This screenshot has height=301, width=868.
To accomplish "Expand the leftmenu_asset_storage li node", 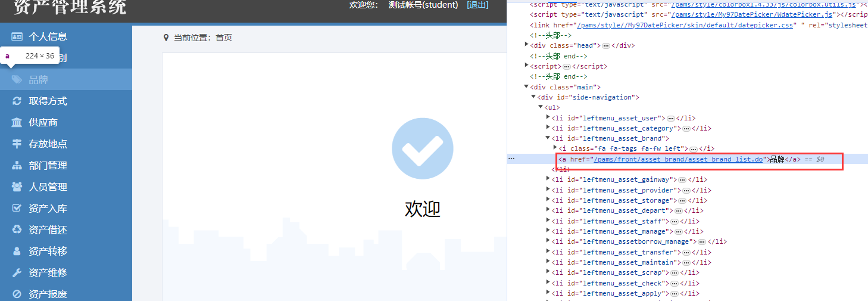I will tap(548, 200).
